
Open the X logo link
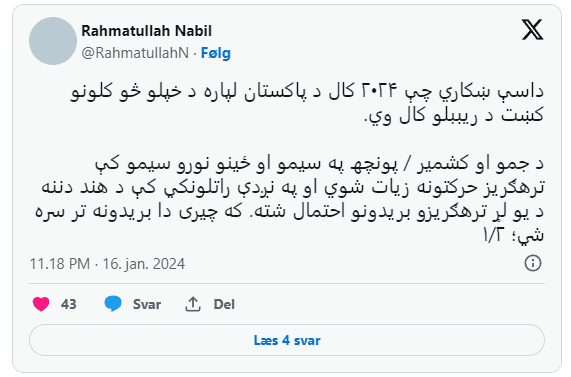(x=532, y=30)
